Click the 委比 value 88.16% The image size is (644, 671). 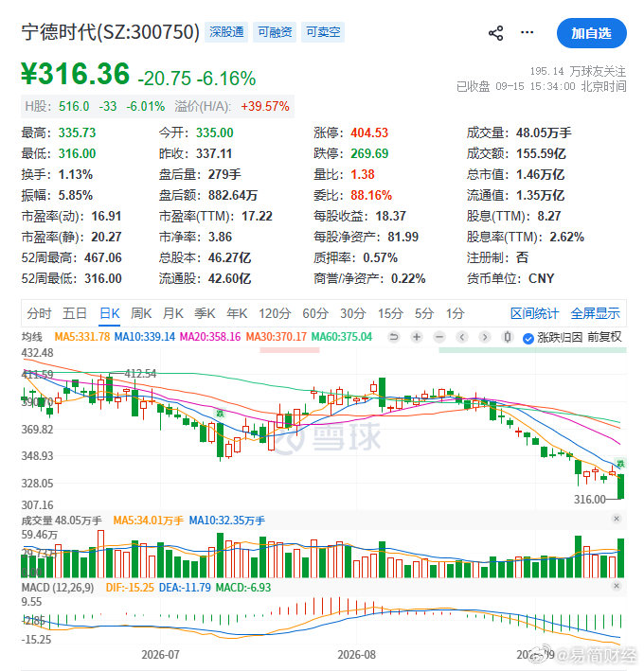pyautogui.click(x=371, y=196)
